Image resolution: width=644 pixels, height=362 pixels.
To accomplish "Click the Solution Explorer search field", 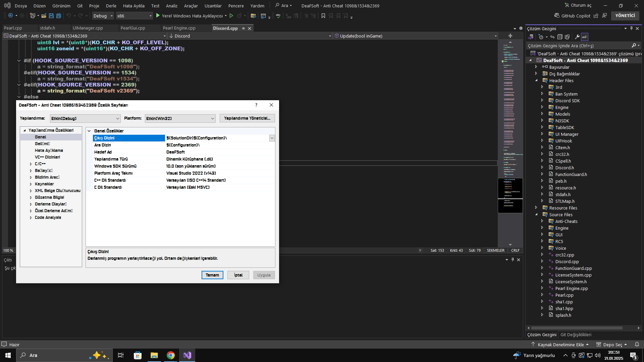I will point(579,46).
